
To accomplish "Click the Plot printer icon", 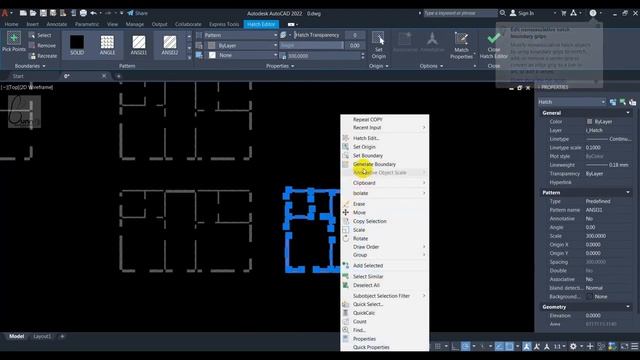I will 83,13.
